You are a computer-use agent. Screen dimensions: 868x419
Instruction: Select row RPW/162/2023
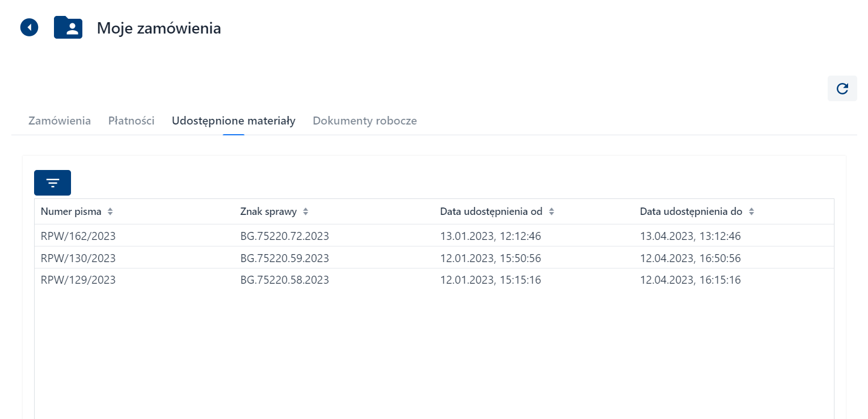[78, 236]
